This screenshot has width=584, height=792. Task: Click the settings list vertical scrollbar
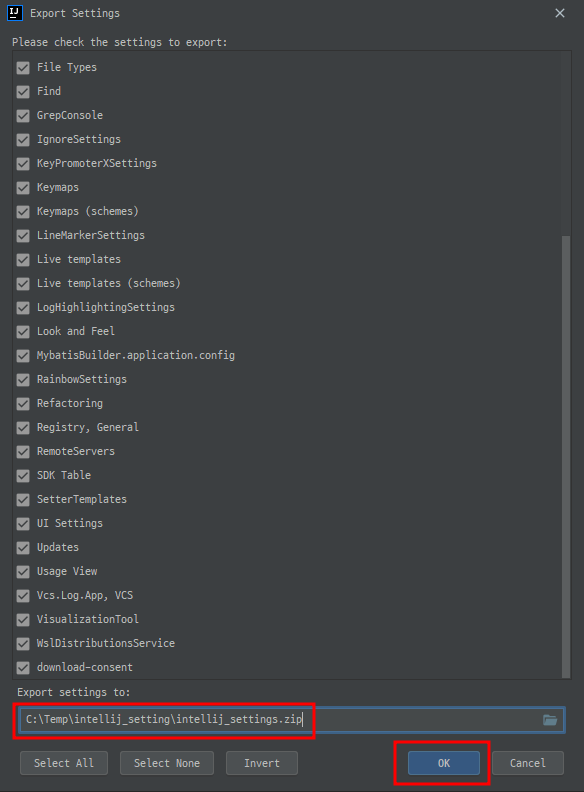[566, 457]
